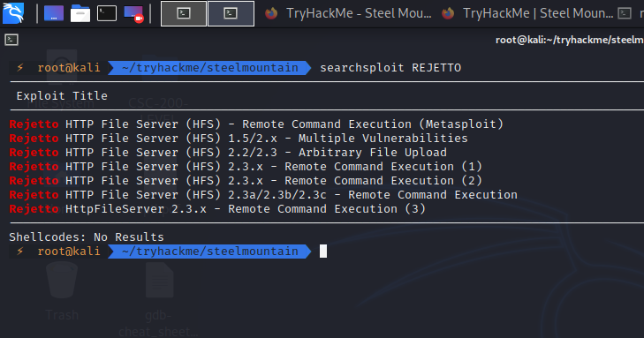This screenshot has width=644, height=338.
Task: Click the HttpFileServer 2.3.x result line
Action: coord(217,209)
